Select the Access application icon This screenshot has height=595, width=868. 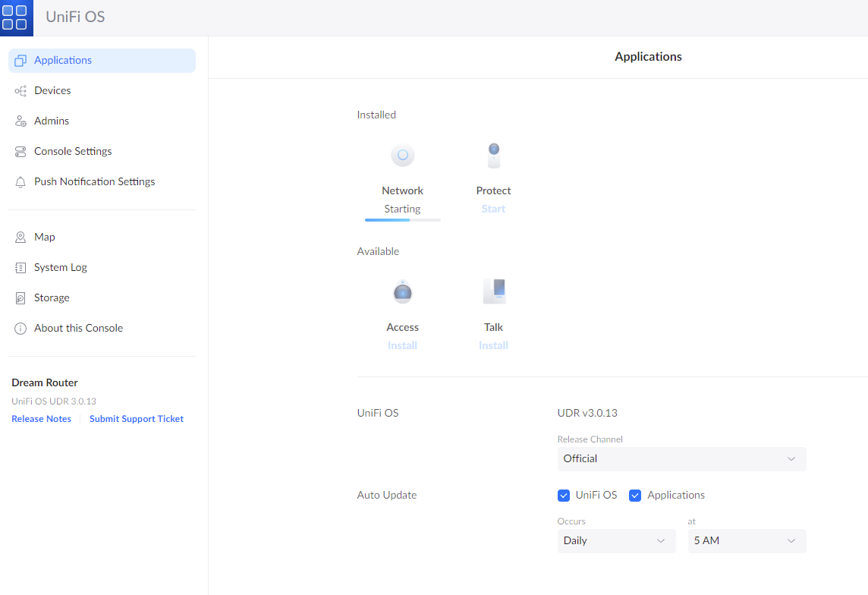click(x=402, y=291)
